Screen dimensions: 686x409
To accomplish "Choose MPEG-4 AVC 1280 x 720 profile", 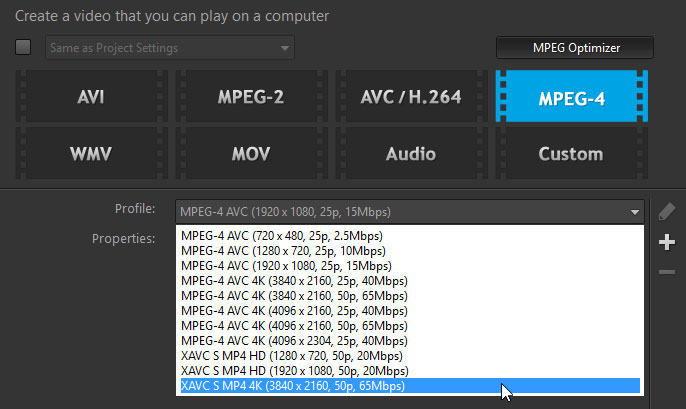I will click(282, 251).
